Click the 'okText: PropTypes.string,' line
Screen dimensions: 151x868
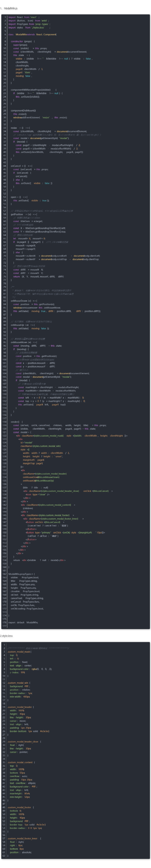[x=25, y=595]
